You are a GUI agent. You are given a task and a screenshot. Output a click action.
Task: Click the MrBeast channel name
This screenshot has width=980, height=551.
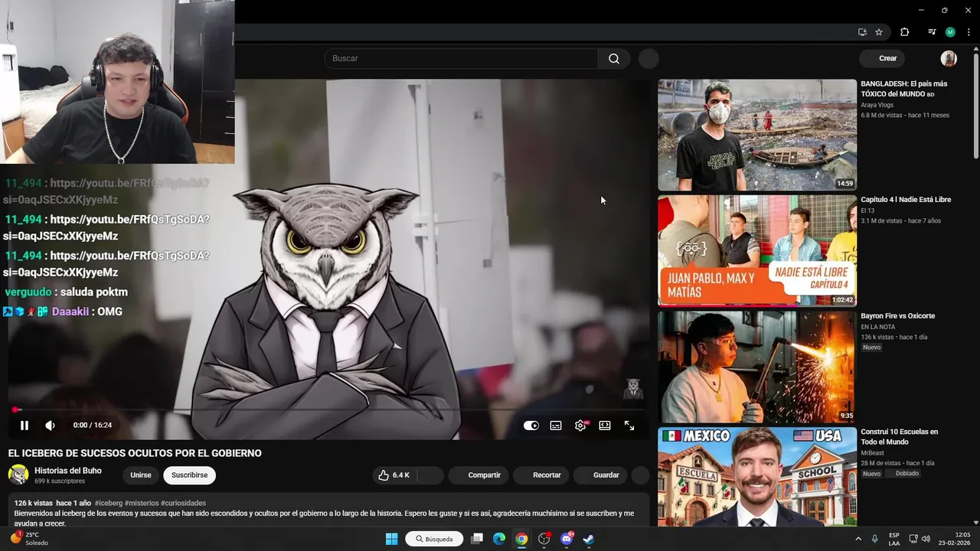point(874,452)
